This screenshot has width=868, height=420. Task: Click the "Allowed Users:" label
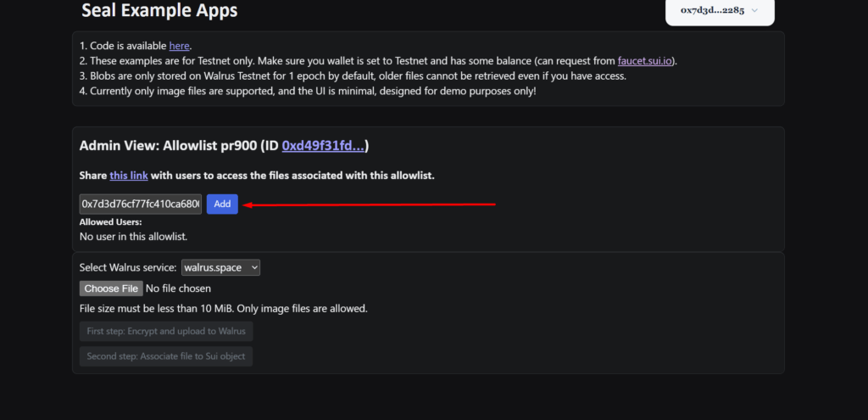(111, 222)
